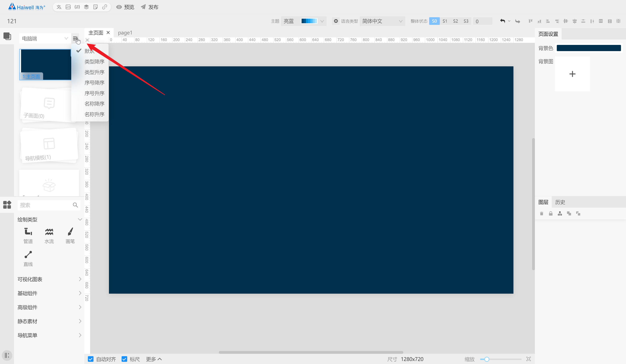Image resolution: width=626 pixels, height=364 pixels.
Task: Open the undo history dropdown arrow
Action: point(509,21)
